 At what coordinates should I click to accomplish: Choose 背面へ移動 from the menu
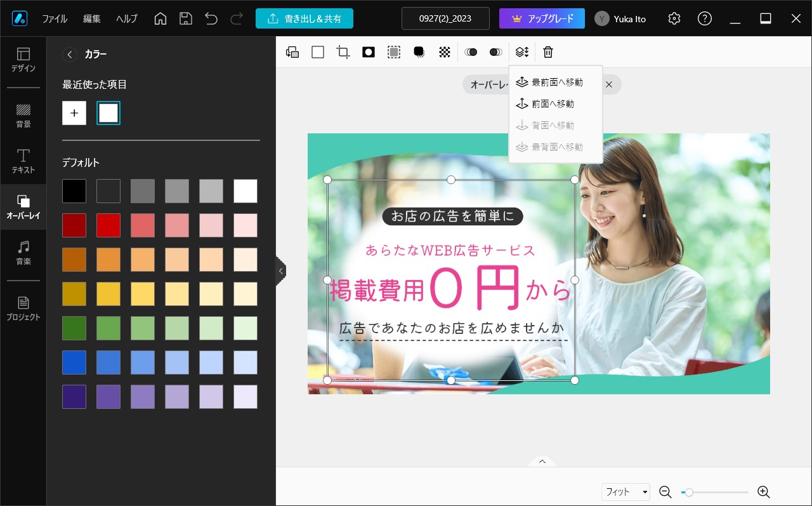[556, 126]
